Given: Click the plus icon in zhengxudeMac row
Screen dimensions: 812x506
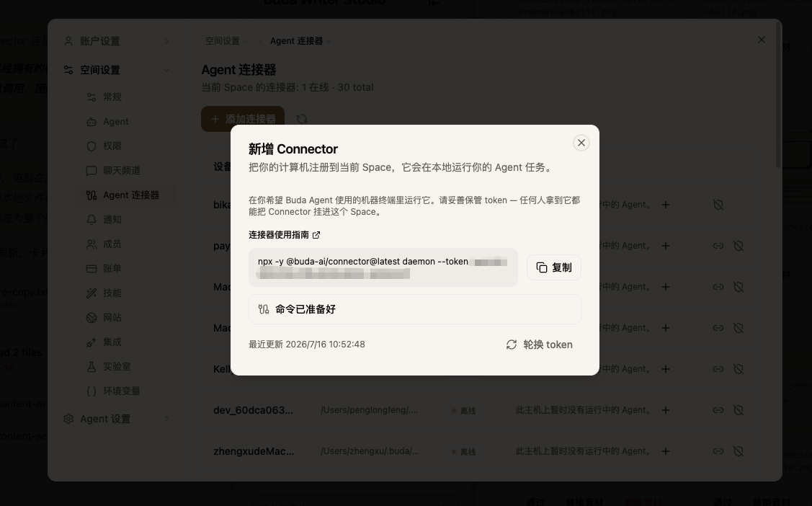Looking at the screenshot, I should 666,452.
